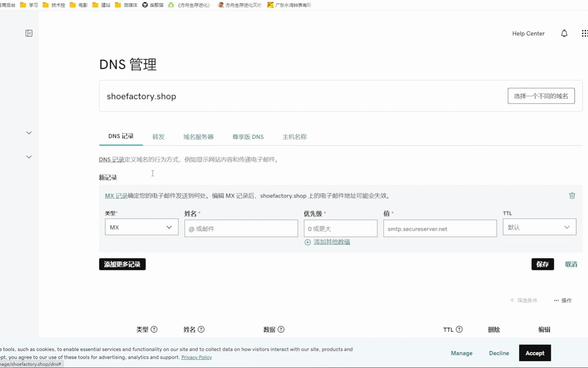The height and width of the screenshot is (368, 588).
Task: Open the 自媒体 bookmark folder
Action: coord(126,5)
